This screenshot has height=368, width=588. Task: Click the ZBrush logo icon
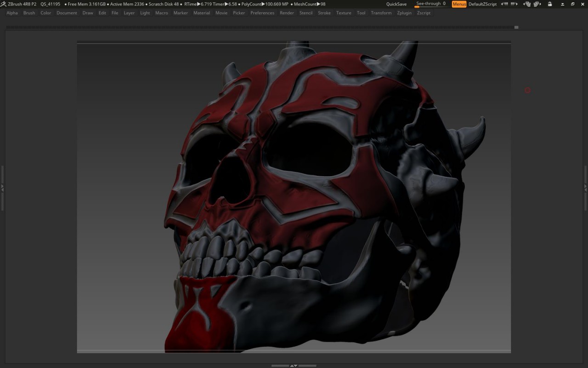(3, 4)
